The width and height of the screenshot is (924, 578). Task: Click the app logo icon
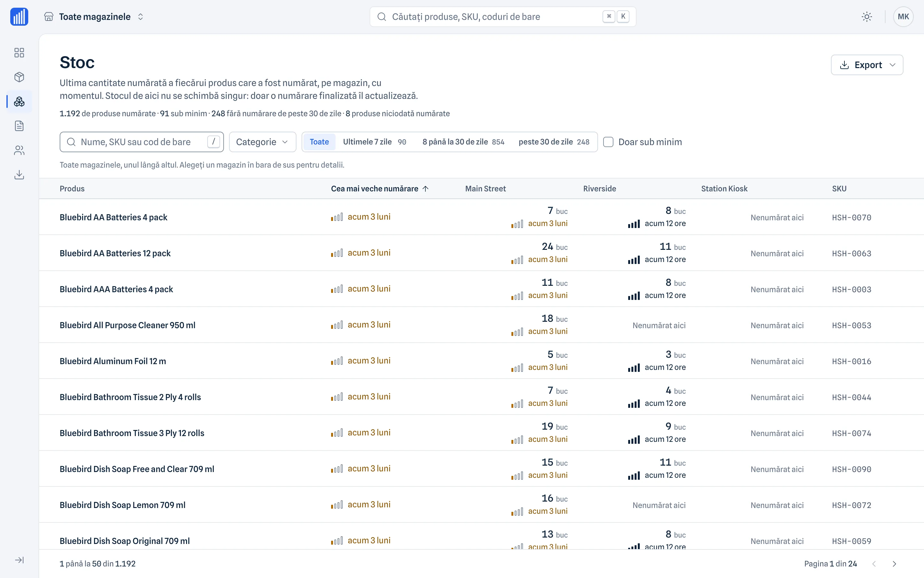tap(19, 17)
